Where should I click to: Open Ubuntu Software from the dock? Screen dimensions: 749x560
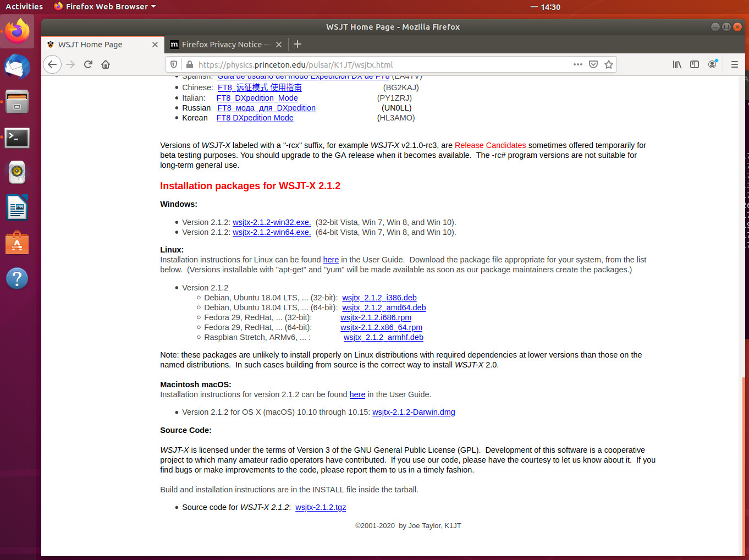tap(17, 243)
